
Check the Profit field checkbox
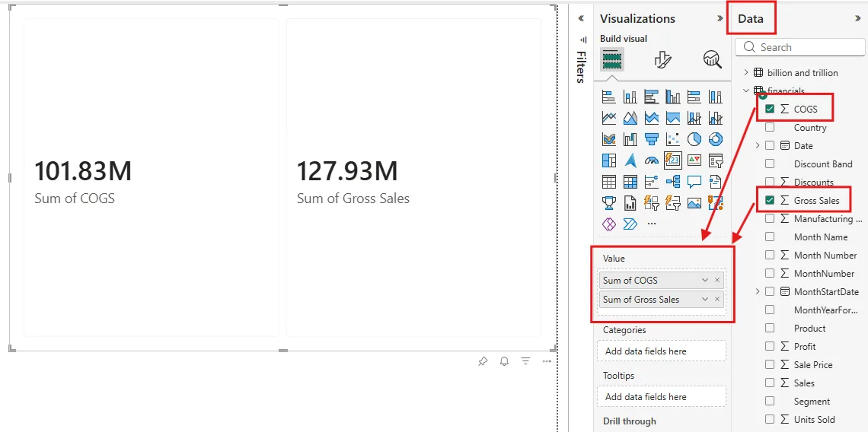point(770,346)
